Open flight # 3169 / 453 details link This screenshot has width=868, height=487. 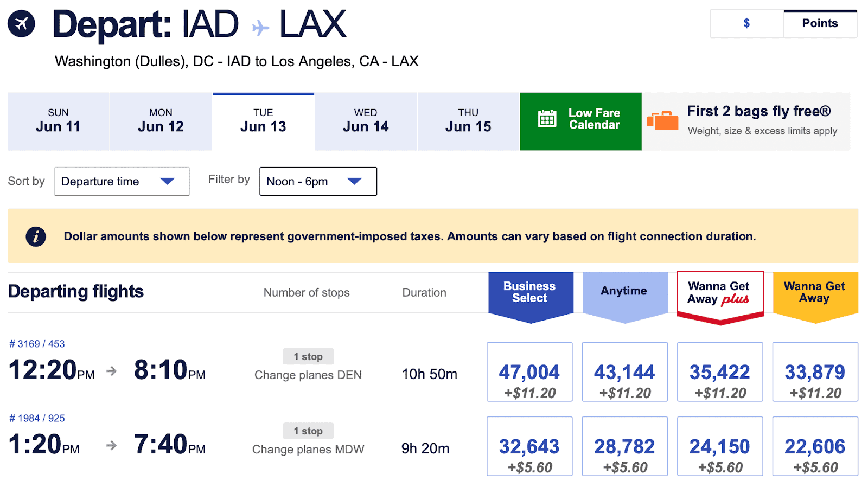[x=37, y=344]
